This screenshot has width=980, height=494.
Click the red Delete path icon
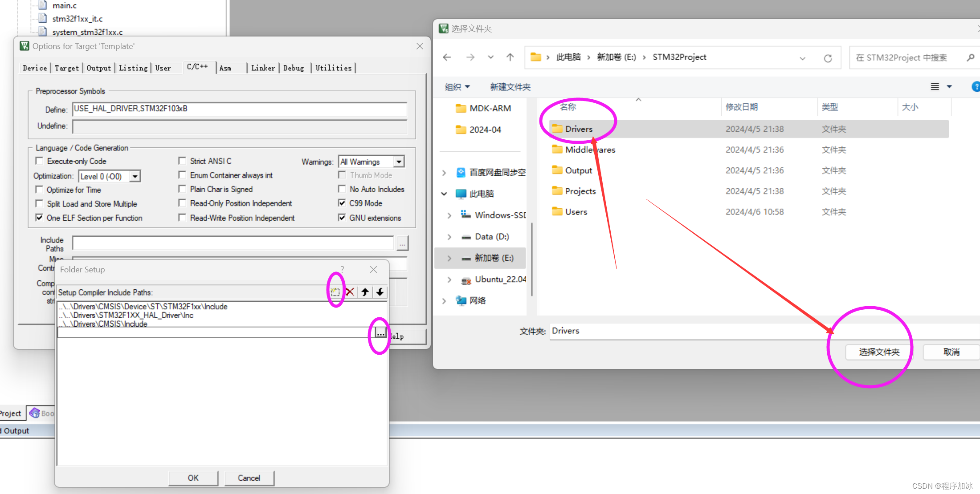(x=350, y=292)
